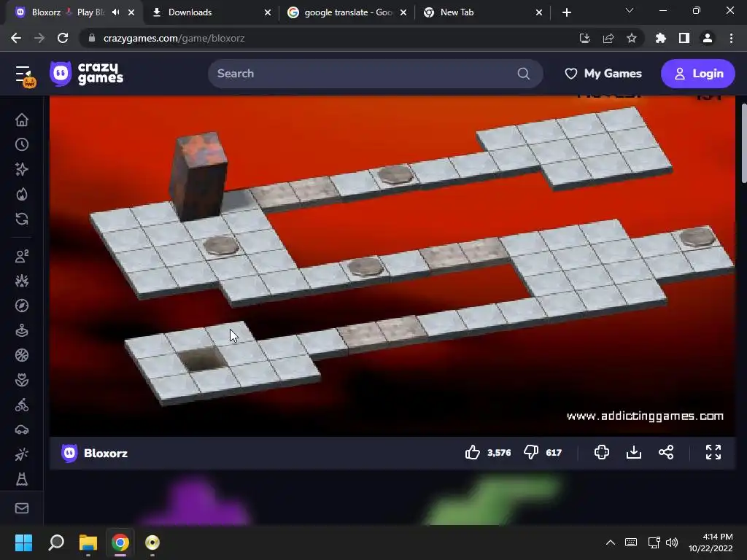
Task: Open Updated refresh icon in sidebar
Action: pyautogui.click(x=21, y=219)
